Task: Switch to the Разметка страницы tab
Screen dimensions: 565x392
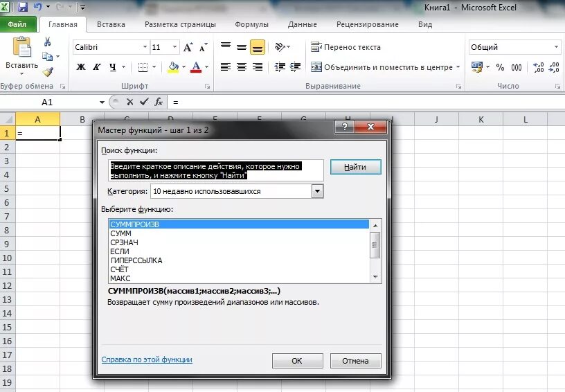Action: coord(180,24)
